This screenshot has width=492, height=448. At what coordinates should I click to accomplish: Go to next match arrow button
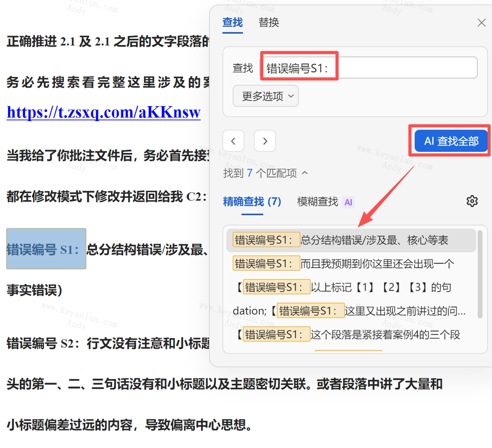tap(265, 141)
